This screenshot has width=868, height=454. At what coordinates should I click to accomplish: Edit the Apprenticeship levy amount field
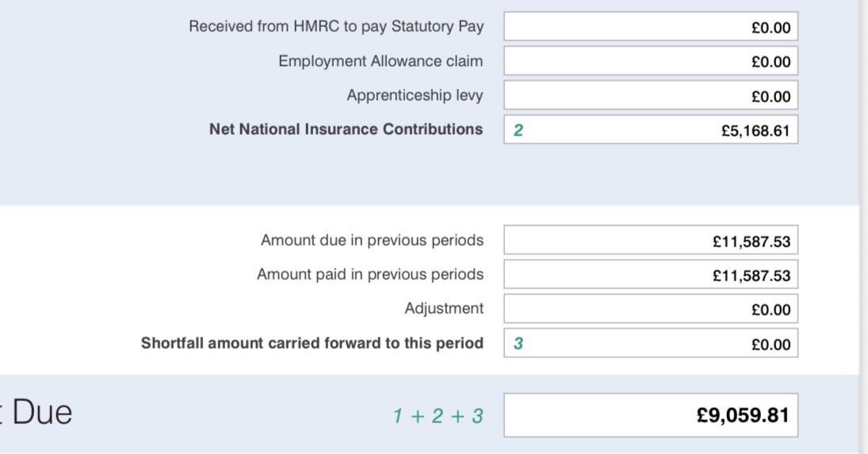(651, 95)
